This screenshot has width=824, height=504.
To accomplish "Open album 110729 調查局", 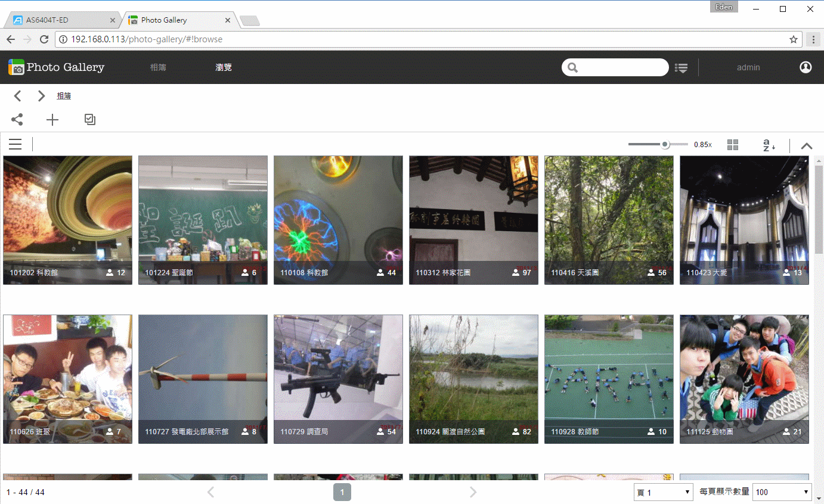I will (338, 379).
